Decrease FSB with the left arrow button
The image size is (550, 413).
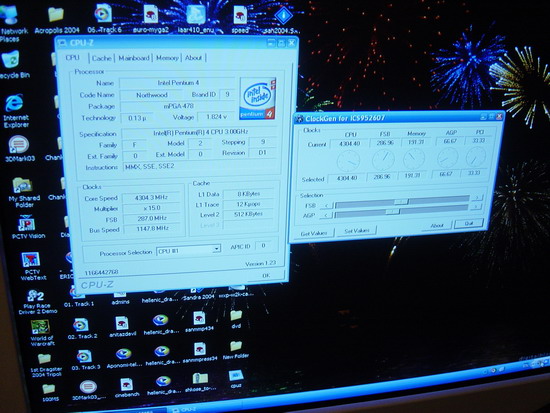326,205
